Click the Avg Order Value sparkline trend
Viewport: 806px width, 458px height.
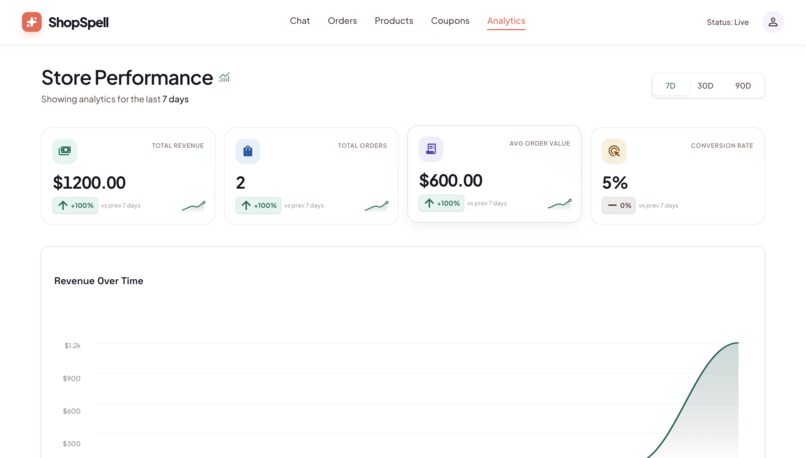[560, 204]
